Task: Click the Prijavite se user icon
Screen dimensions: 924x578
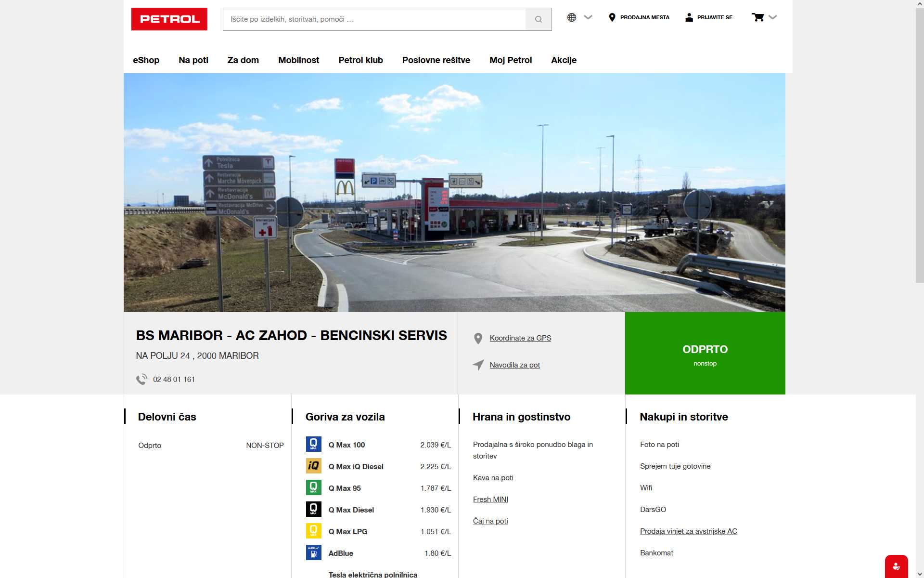Action: [x=688, y=17]
